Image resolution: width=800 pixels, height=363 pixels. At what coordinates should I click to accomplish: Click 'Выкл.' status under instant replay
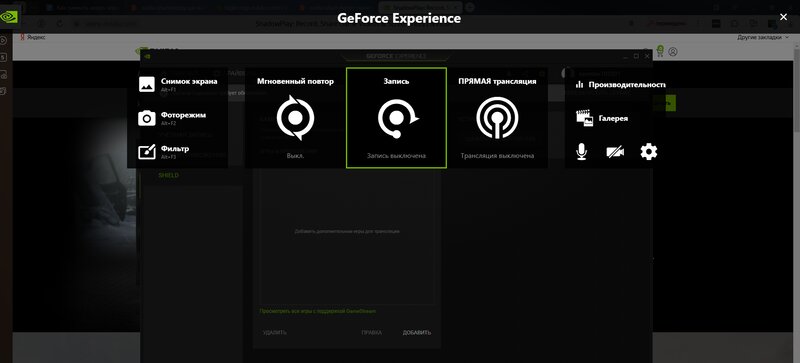(x=295, y=155)
